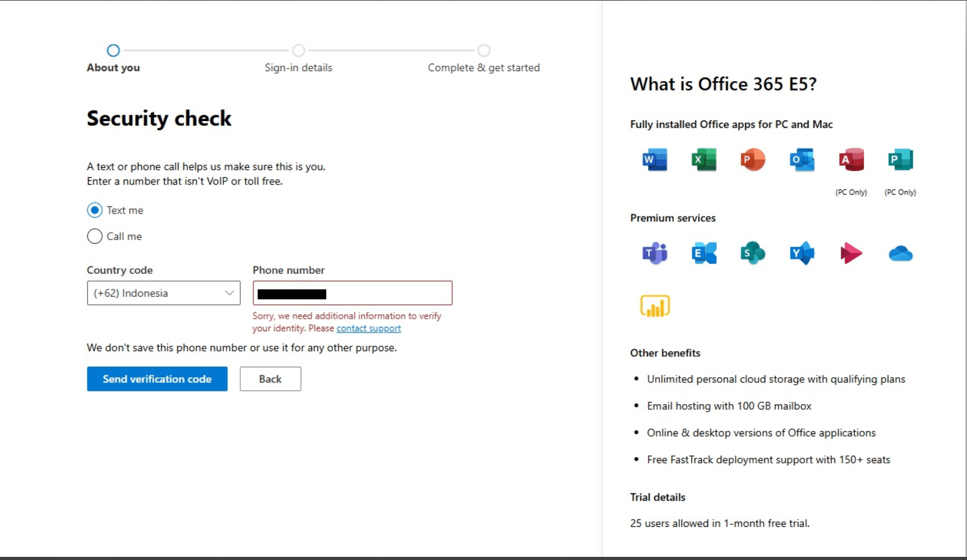Click the Outlook app icon
The height and width of the screenshot is (560, 967).
point(802,160)
